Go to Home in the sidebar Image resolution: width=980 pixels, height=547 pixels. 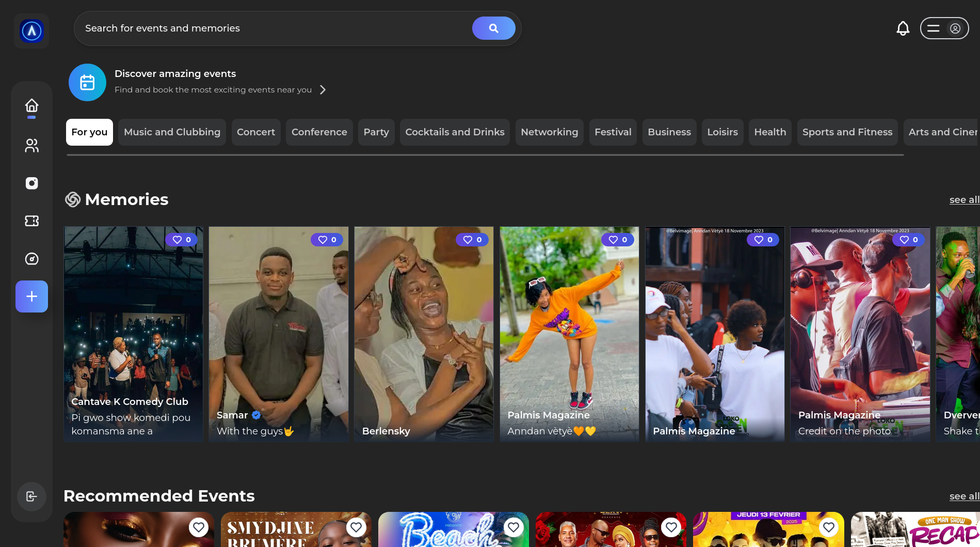(31, 106)
